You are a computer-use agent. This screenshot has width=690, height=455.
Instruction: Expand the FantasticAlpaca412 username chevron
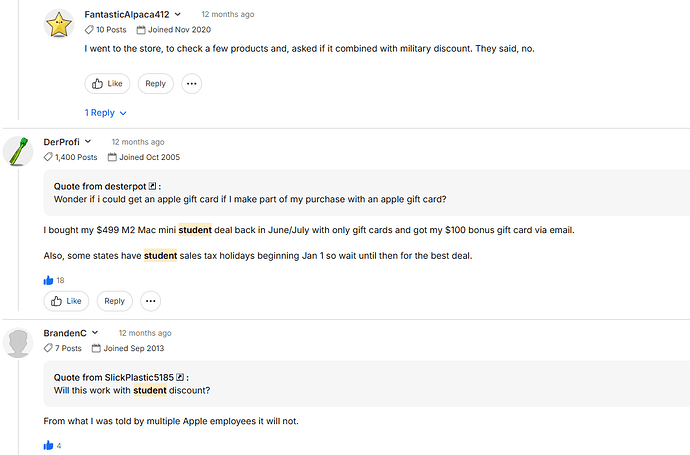point(178,15)
